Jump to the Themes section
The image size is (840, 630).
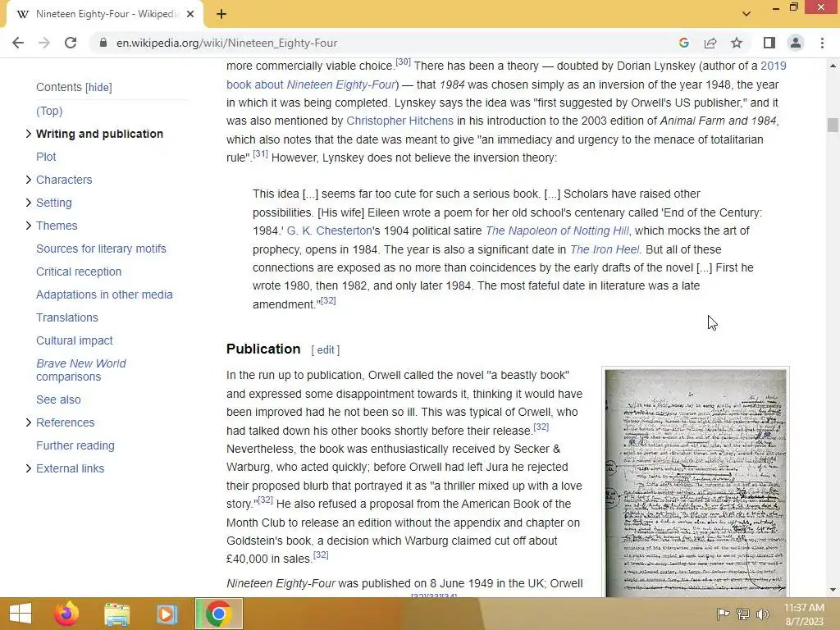(x=57, y=226)
